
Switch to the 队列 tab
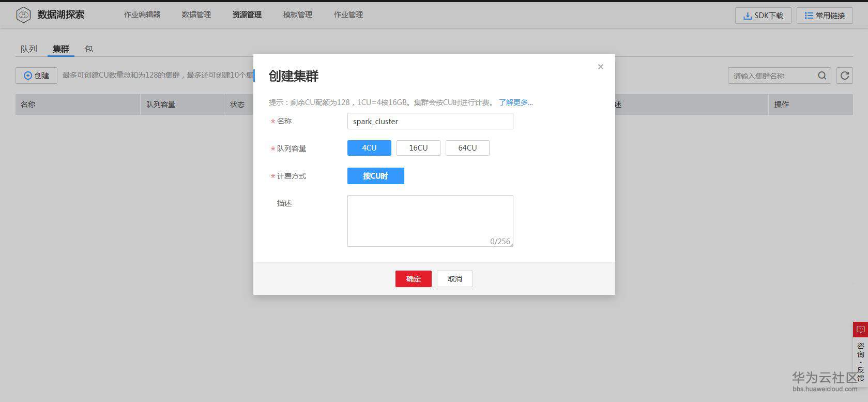tap(29, 49)
